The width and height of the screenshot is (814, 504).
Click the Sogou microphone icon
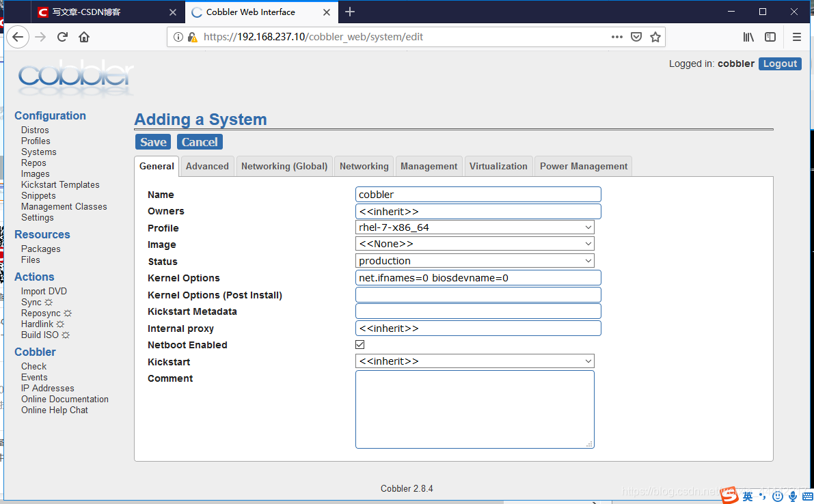tap(793, 496)
